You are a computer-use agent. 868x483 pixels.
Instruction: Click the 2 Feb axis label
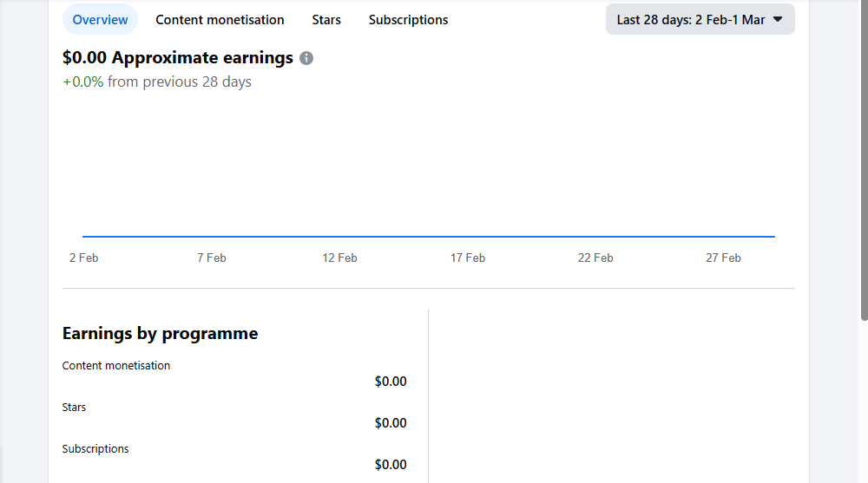(x=83, y=258)
